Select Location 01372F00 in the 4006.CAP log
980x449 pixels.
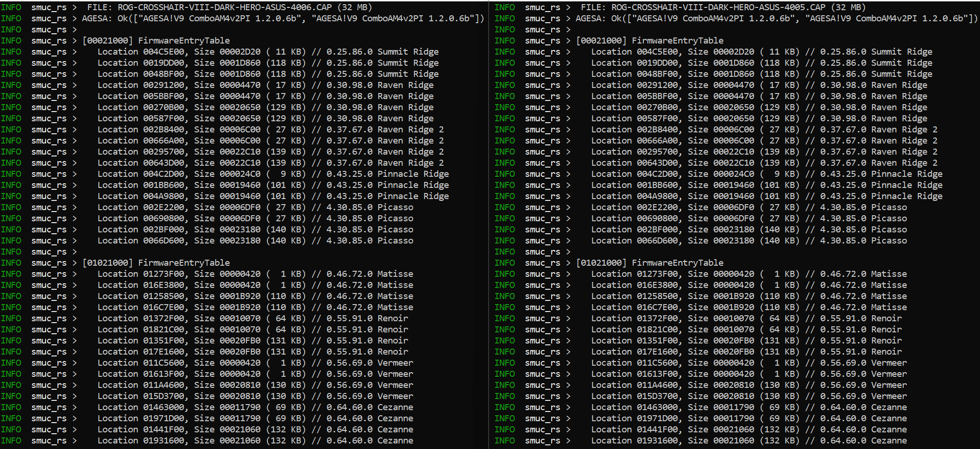[x=141, y=318]
